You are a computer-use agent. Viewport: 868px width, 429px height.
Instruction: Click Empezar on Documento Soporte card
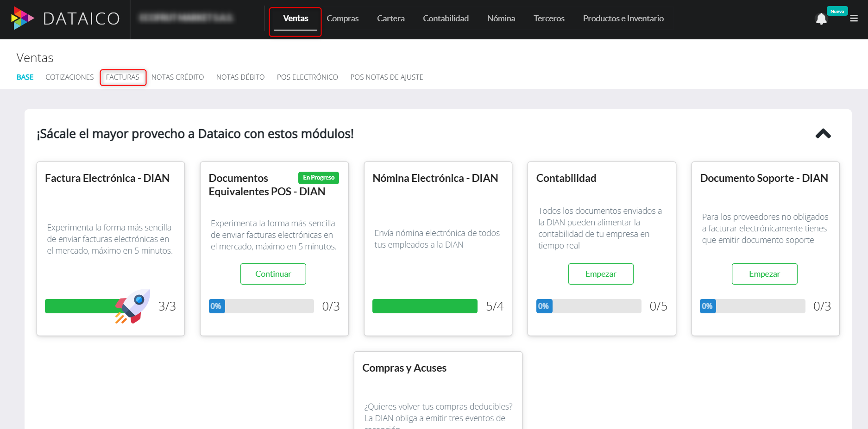765,274
